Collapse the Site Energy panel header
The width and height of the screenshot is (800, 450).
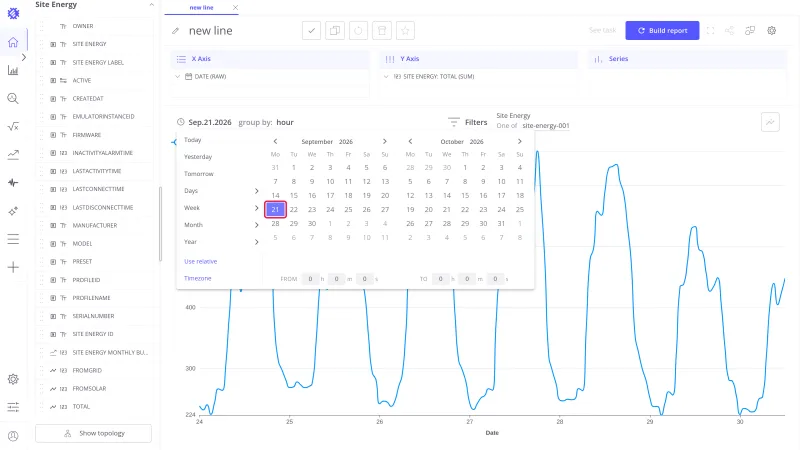tap(152, 5)
